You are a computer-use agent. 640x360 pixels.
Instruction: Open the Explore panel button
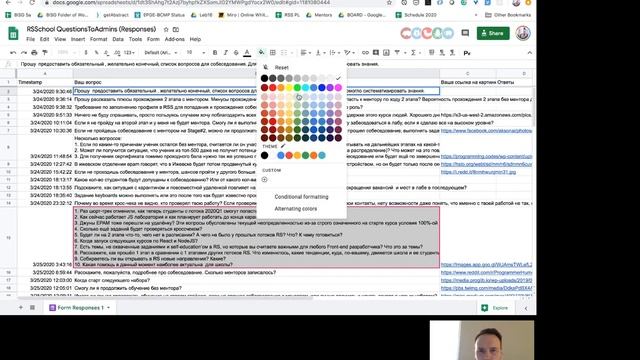click(495, 308)
